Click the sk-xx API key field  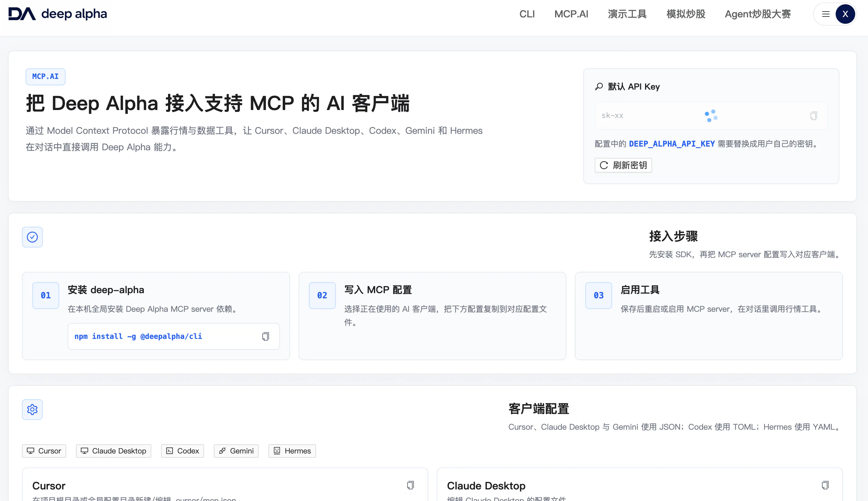point(711,116)
